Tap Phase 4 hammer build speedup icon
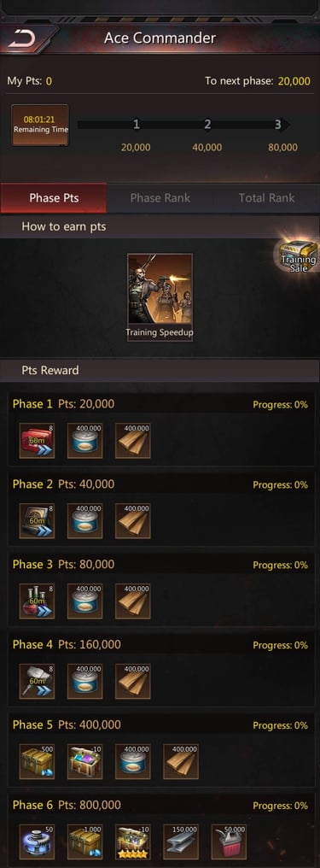This screenshot has height=868, width=320. click(37, 682)
